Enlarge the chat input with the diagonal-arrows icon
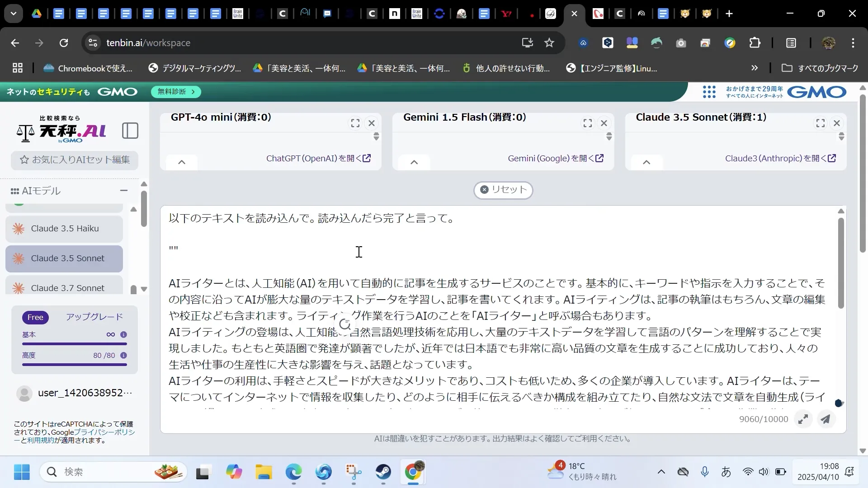 (804, 419)
